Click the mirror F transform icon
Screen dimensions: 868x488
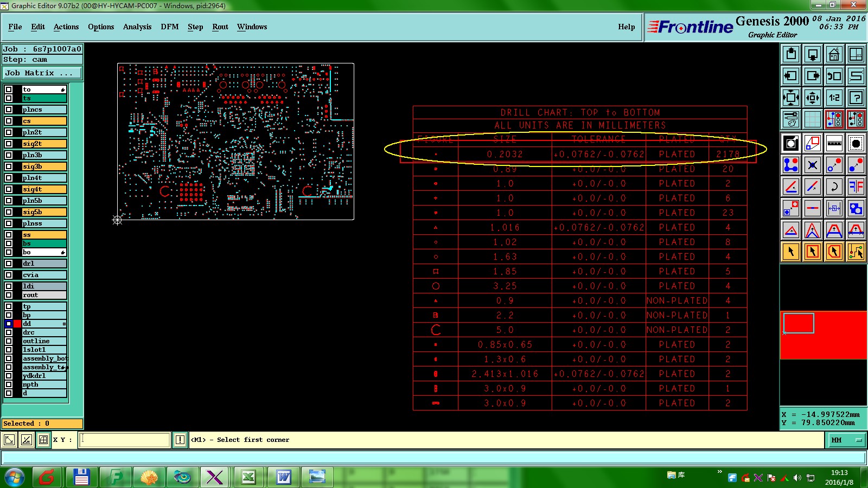856,187
